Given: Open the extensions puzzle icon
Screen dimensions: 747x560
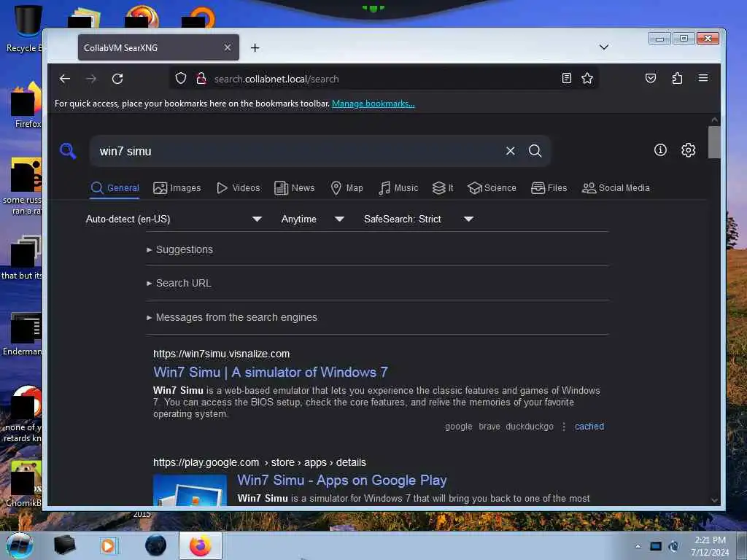Looking at the screenshot, I should coord(677,78).
